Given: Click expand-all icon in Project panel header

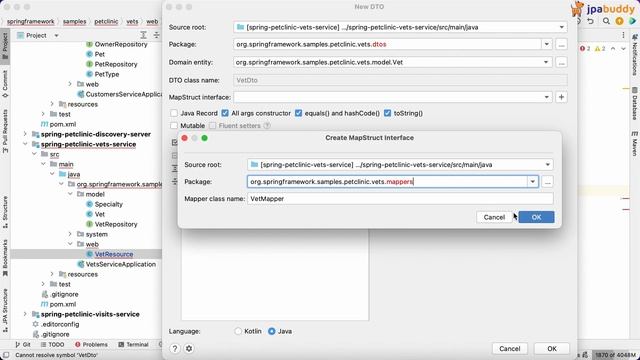Looking at the screenshot, I should 143,36.
